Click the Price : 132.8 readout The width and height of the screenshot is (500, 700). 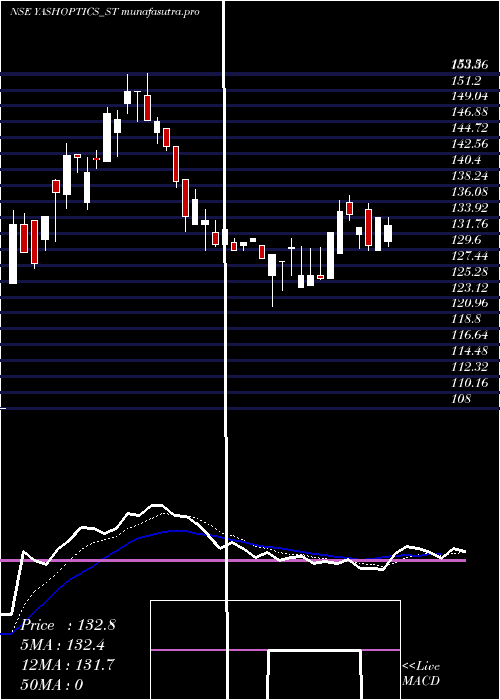pos(69,625)
